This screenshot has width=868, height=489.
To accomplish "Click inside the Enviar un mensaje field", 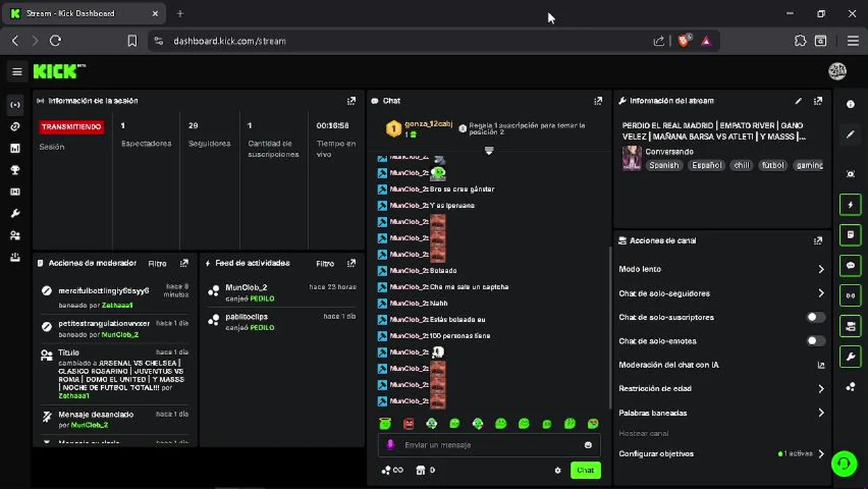I will pyautogui.click(x=488, y=445).
